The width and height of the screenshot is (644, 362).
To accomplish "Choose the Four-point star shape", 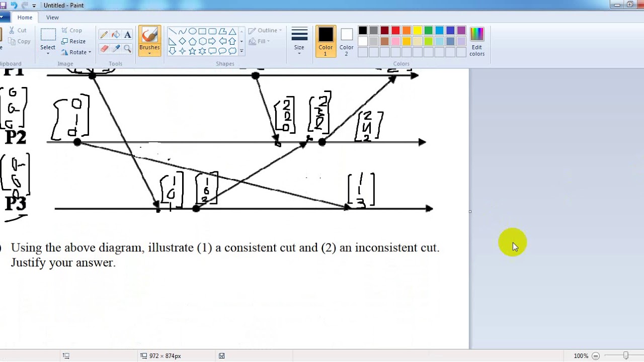I will [x=182, y=51].
